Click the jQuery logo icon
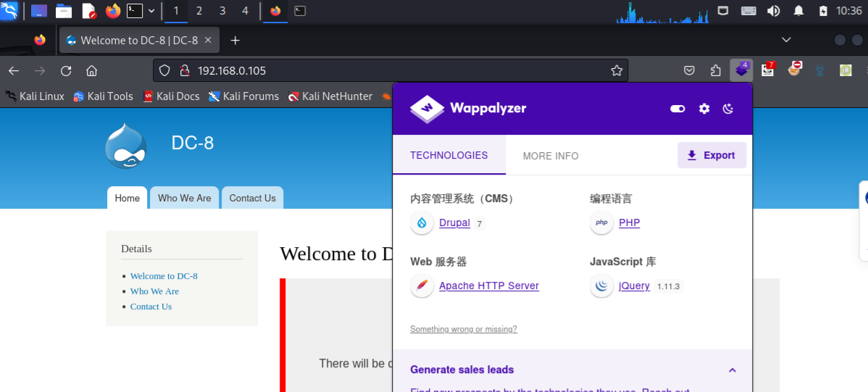868x392 pixels. click(x=601, y=285)
